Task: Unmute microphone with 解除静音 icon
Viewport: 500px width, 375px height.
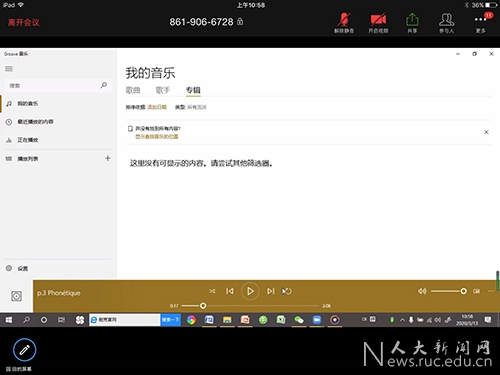Action: coord(344,22)
